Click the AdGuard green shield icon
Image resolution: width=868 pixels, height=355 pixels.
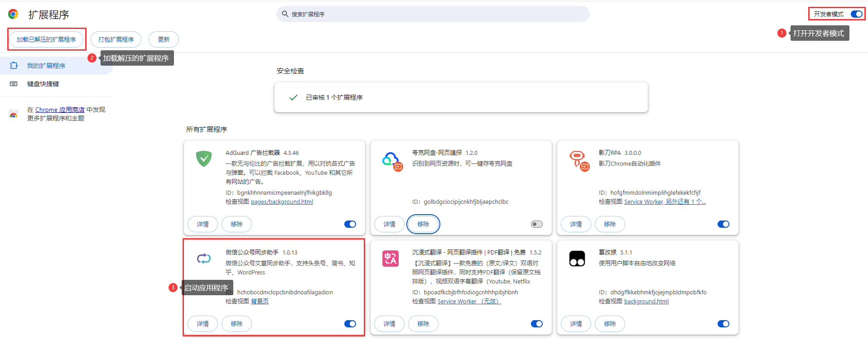click(x=204, y=159)
